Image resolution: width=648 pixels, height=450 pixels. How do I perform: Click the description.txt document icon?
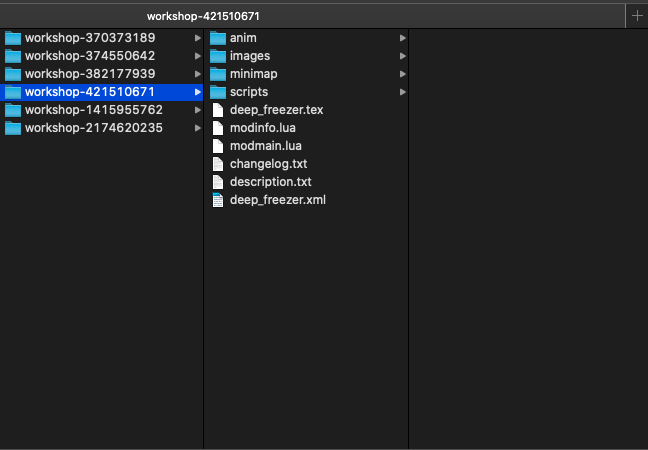[x=218, y=182]
